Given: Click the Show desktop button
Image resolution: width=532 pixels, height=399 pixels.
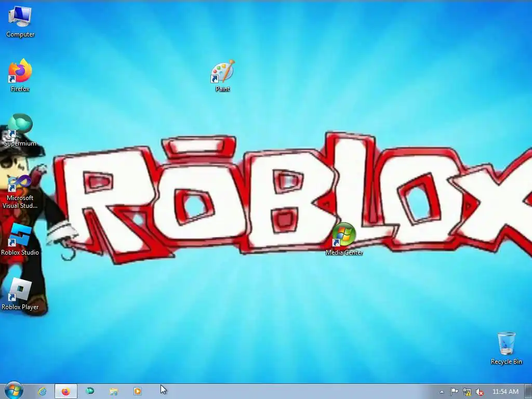Looking at the screenshot, I should [x=528, y=392].
